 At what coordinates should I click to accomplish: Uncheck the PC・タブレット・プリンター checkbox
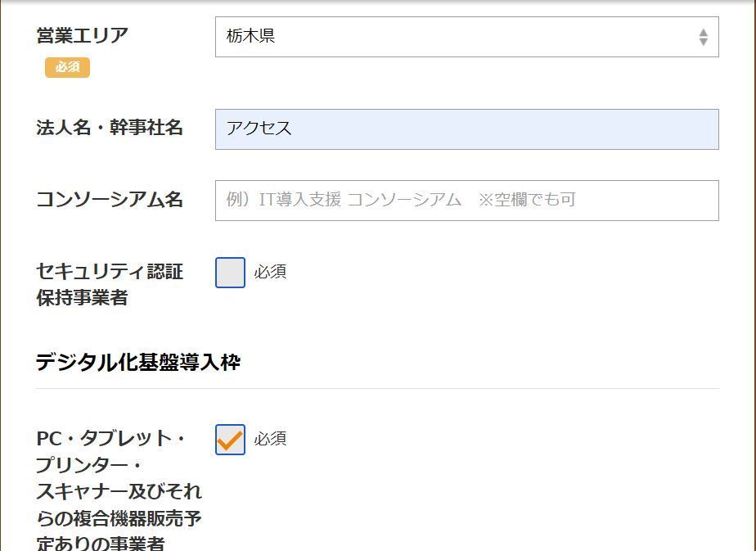tap(230, 440)
